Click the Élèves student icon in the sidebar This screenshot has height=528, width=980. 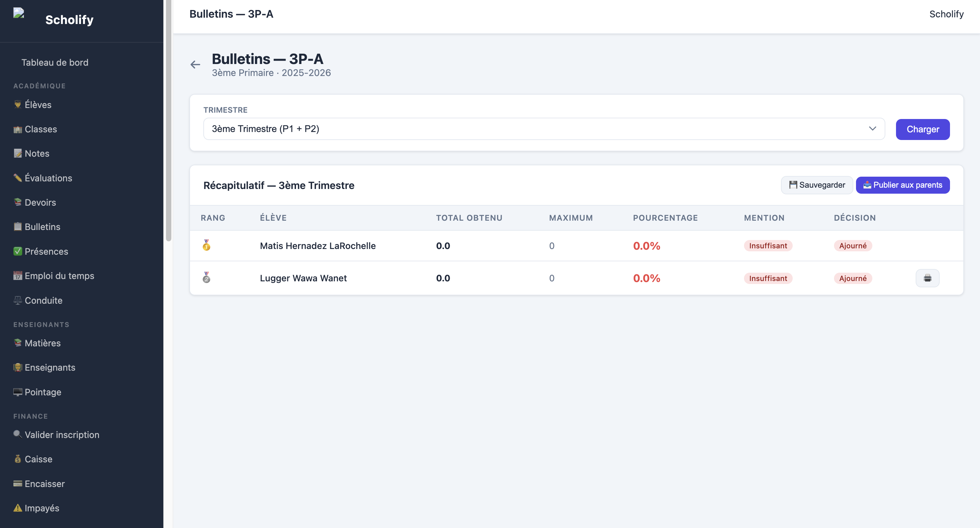(x=17, y=104)
